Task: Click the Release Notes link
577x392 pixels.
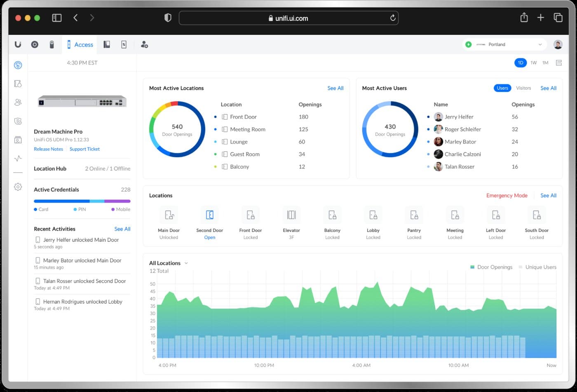Action: click(49, 149)
